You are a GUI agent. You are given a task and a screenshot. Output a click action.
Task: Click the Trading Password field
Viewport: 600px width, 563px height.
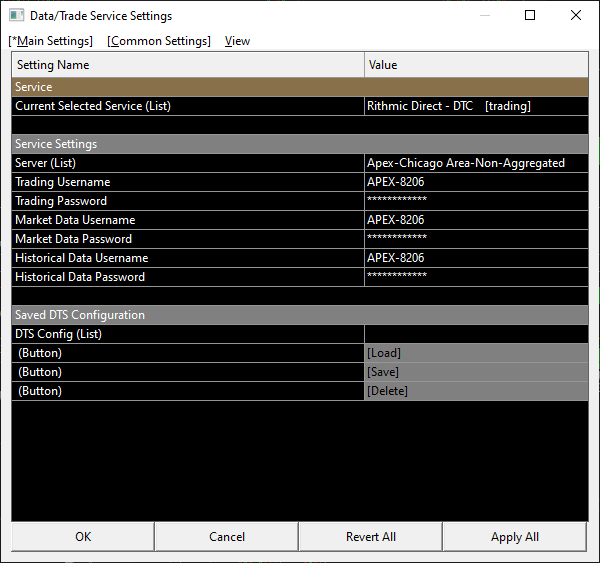475,201
